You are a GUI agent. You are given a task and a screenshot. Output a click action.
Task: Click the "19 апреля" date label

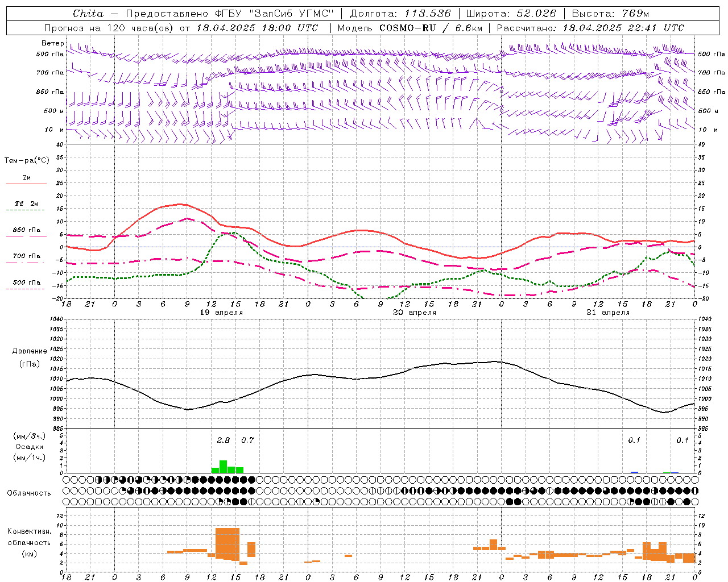coord(221,313)
